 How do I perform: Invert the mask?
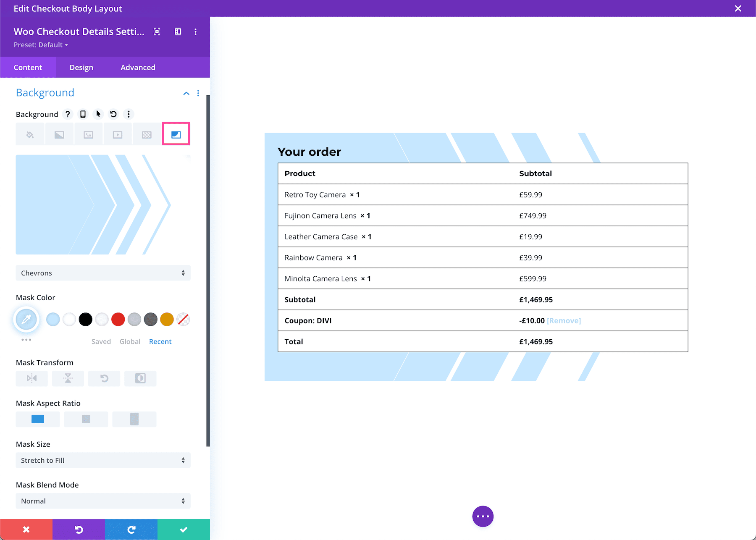pyautogui.click(x=140, y=378)
